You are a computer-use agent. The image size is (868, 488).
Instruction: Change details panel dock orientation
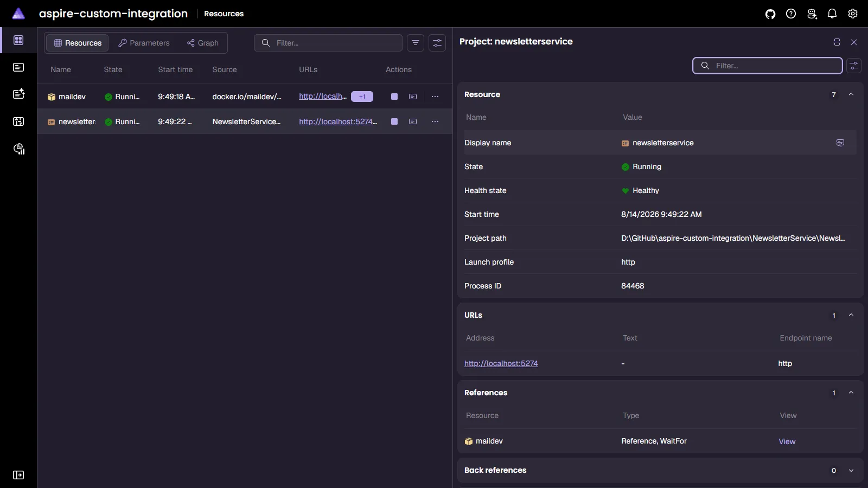pyautogui.click(x=837, y=42)
